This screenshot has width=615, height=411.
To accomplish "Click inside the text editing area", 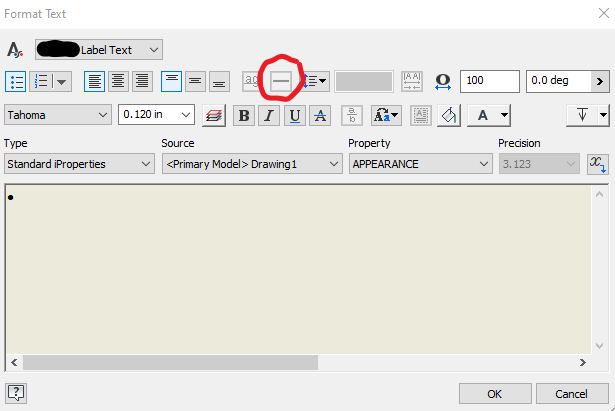I will click(298, 269).
